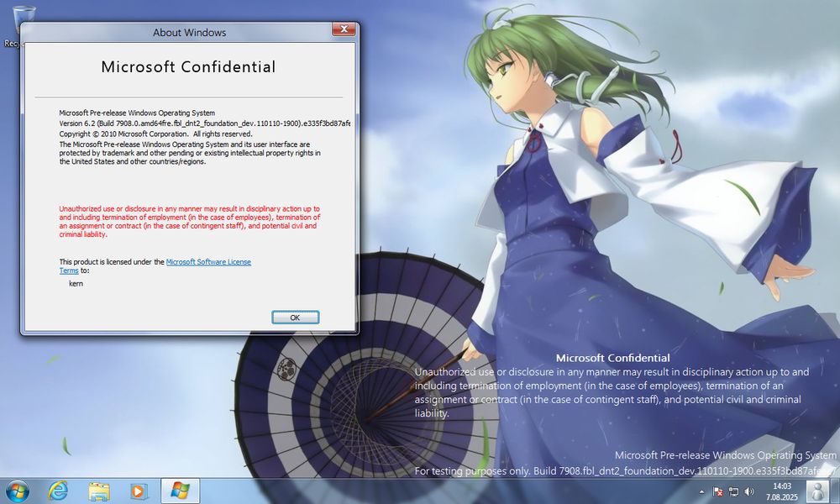
Task: Click the About Windows title bar text
Action: click(190, 33)
